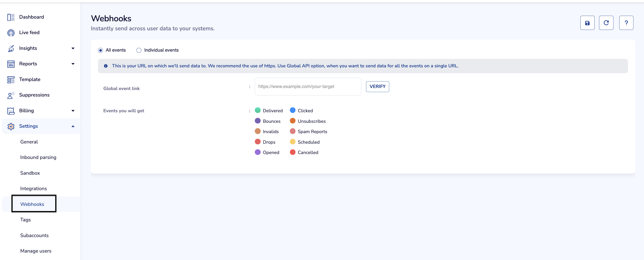Click the refresh icon button
644x260 pixels.
click(606, 23)
